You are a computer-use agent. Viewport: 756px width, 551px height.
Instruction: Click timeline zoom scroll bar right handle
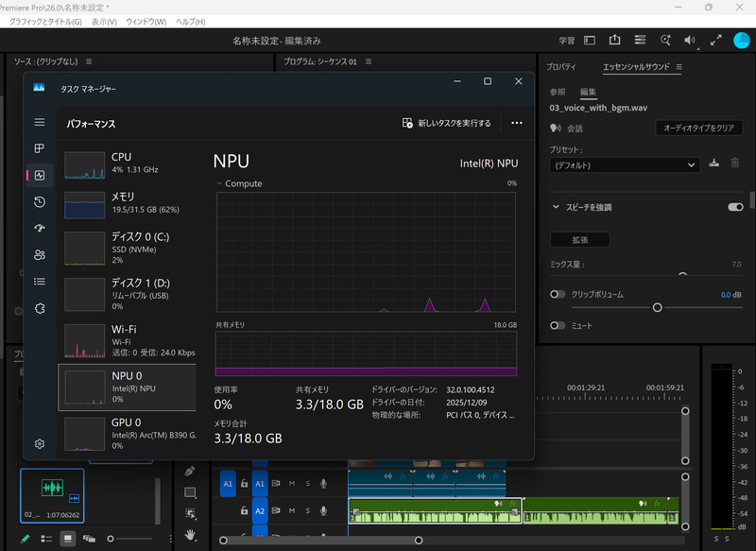coord(419,541)
